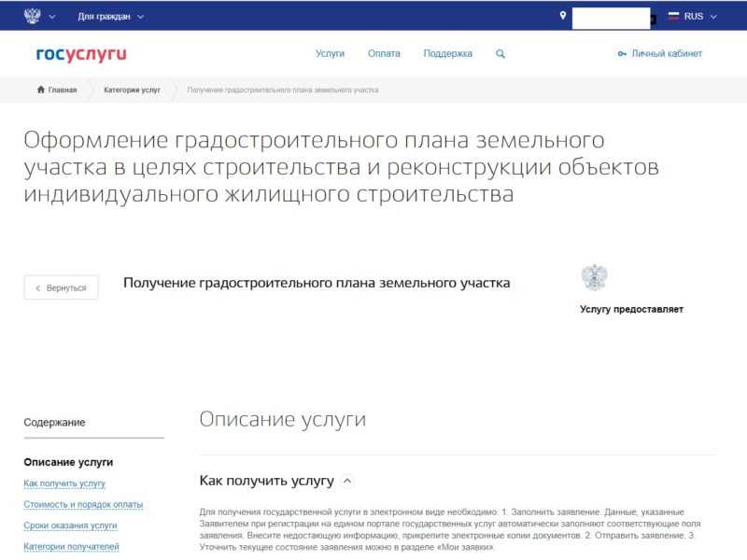The width and height of the screenshot is (747, 560).
Task: Click the service provider emblem icon
Action: [594, 277]
